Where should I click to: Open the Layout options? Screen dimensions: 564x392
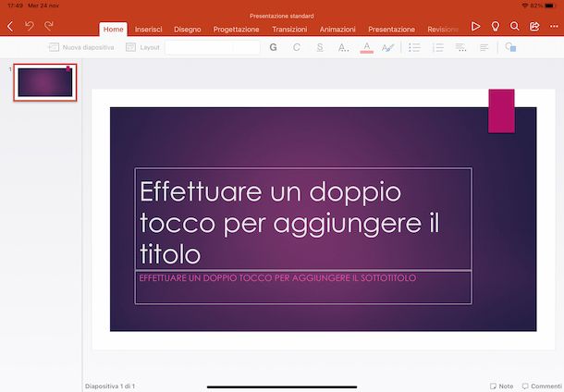tap(142, 47)
